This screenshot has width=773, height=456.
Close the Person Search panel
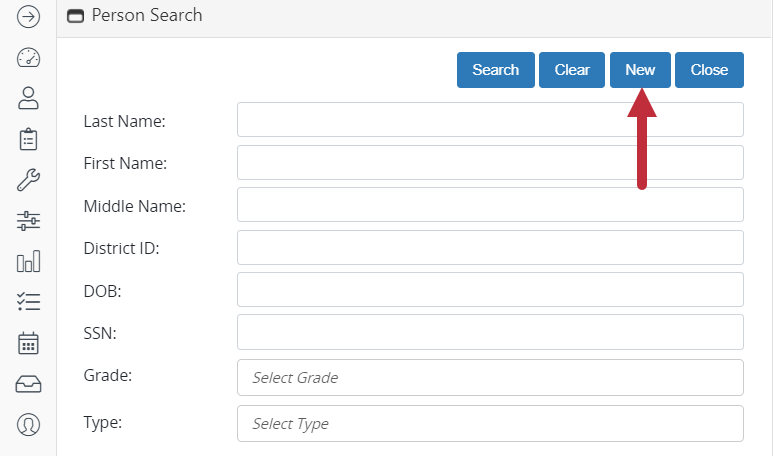(709, 70)
